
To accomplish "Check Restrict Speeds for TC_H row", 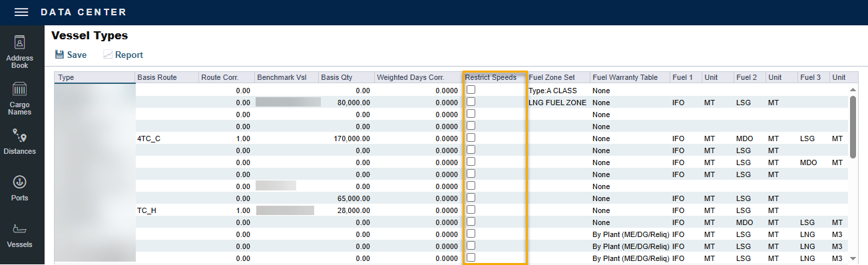I will click(x=471, y=210).
